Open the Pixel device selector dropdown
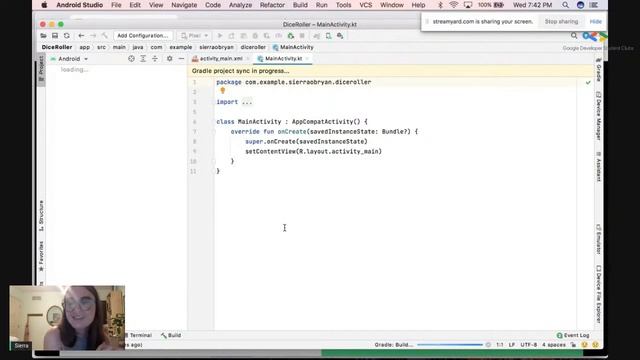This screenshot has height=360, width=640. (195, 36)
